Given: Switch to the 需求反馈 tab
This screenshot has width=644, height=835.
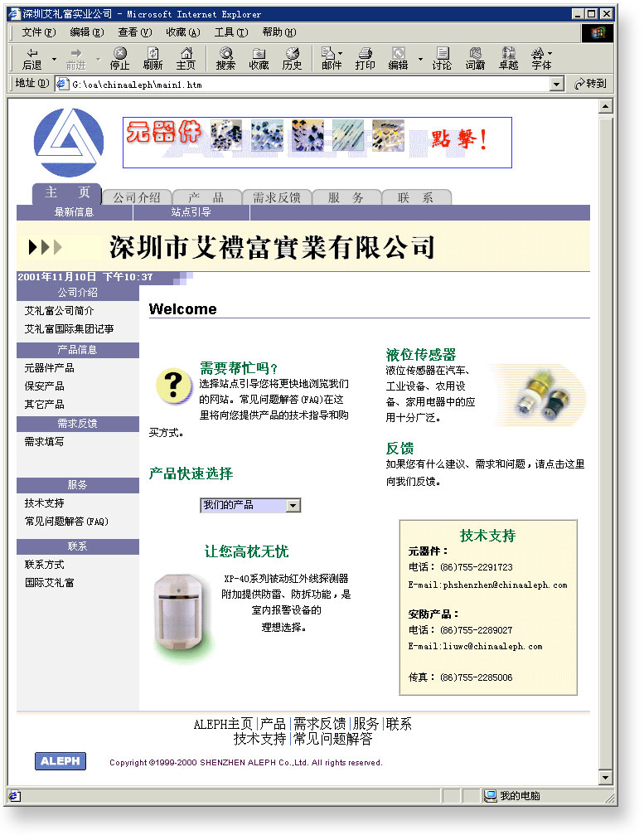Looking at the screenshot, I should click(277, 197).
